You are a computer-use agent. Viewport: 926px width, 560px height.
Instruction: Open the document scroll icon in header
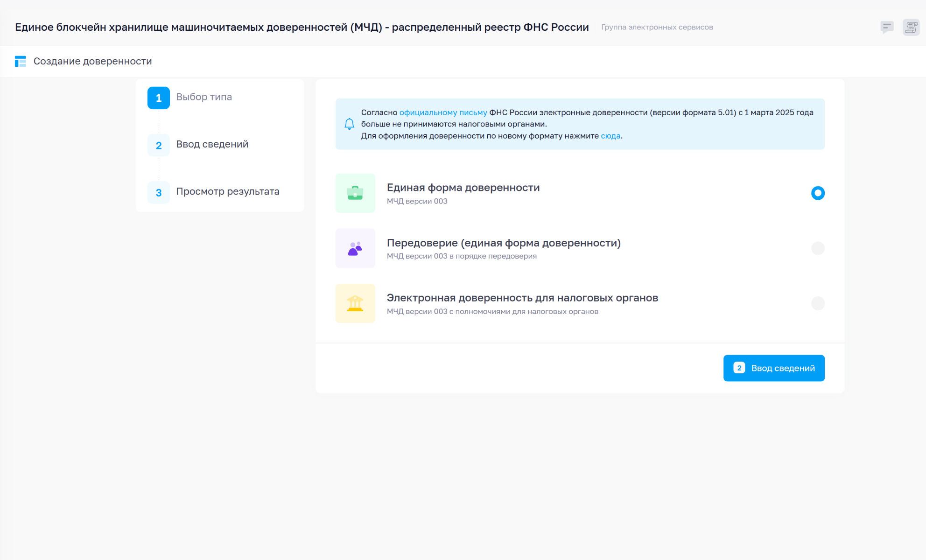click(911, 27)
